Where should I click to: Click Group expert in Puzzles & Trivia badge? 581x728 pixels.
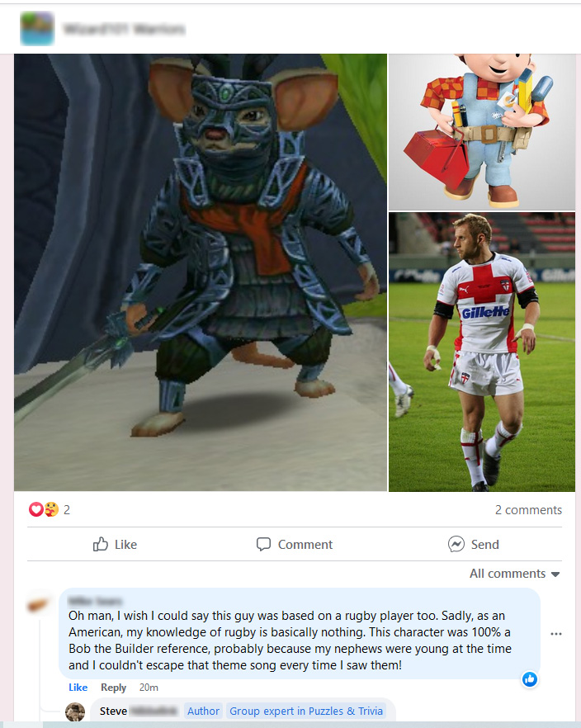pos(306,711)
